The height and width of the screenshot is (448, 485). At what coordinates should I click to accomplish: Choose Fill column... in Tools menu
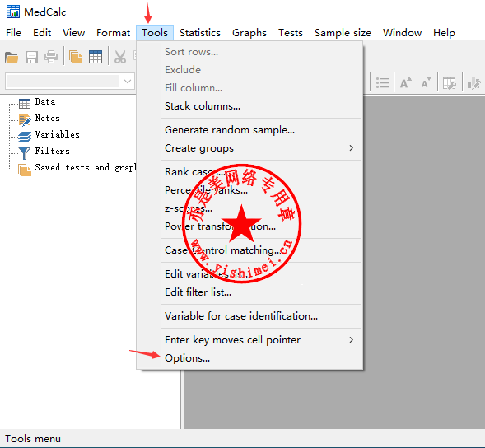[x=249, y=88]
